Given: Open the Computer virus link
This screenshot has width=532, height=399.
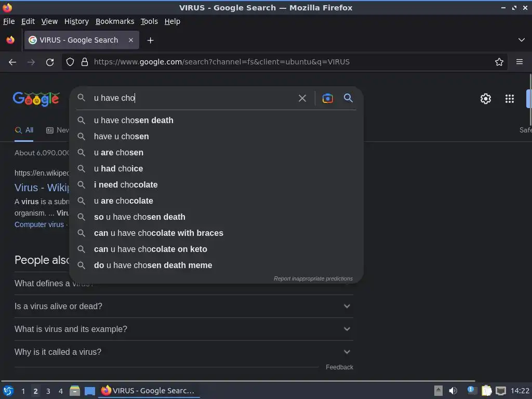Looking at the screenshot, I should pyautogui.click(x=39, y=224).
